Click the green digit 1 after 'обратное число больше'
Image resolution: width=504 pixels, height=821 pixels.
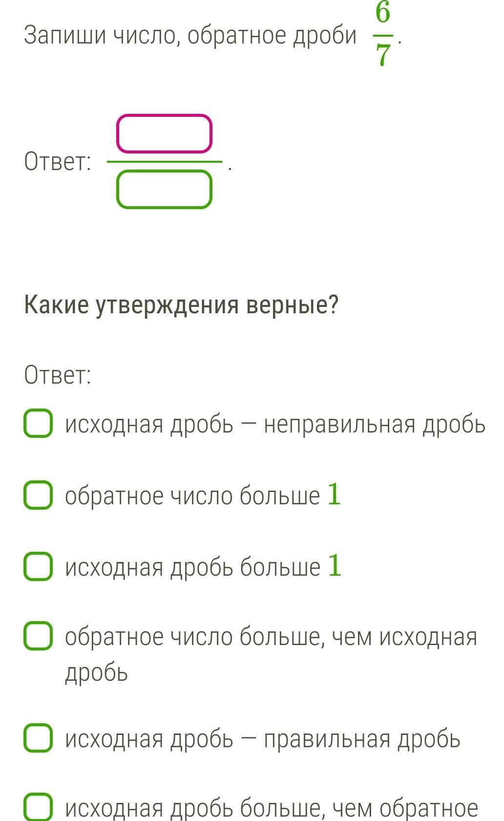click(x=334, y=494)
